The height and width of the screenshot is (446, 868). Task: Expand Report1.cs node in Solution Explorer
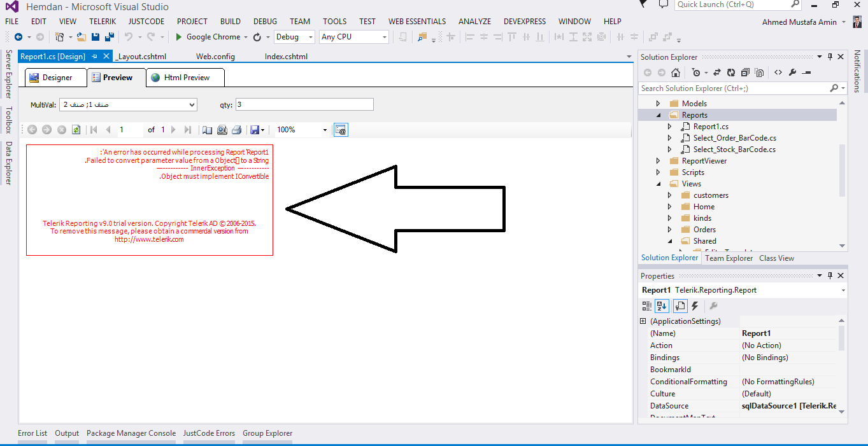670,127
